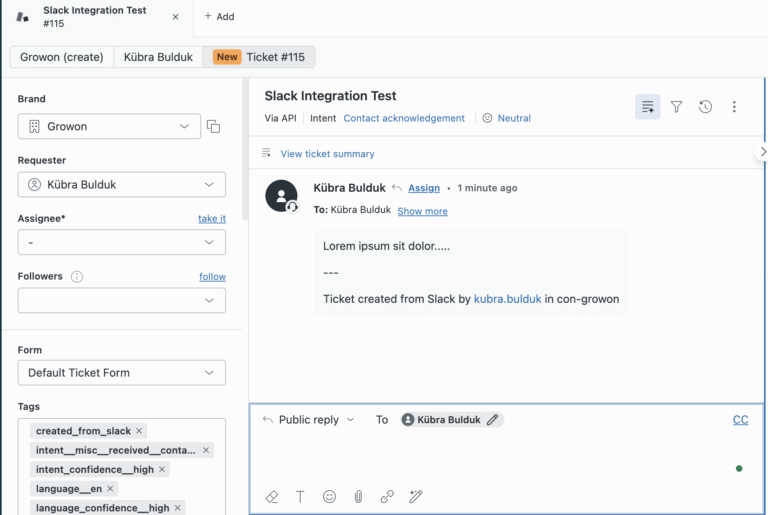Close the Slack Integration Test #115 tab

(175, 17)
